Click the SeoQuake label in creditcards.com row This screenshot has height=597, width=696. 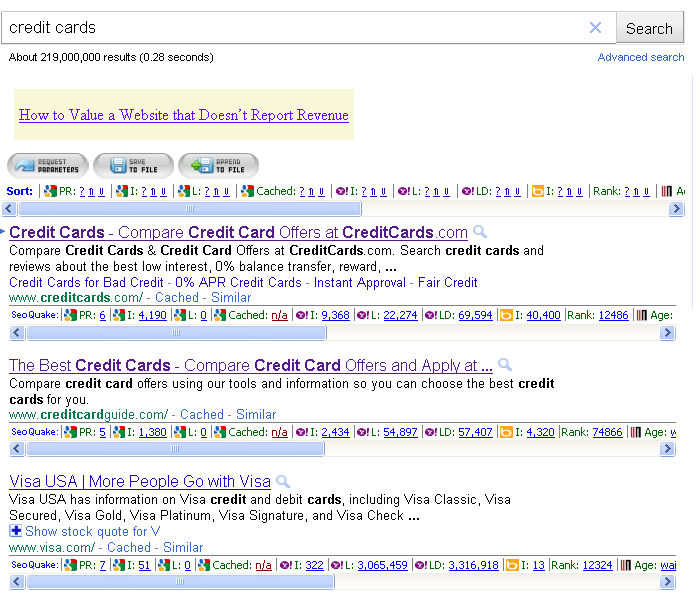click(35, 315)
